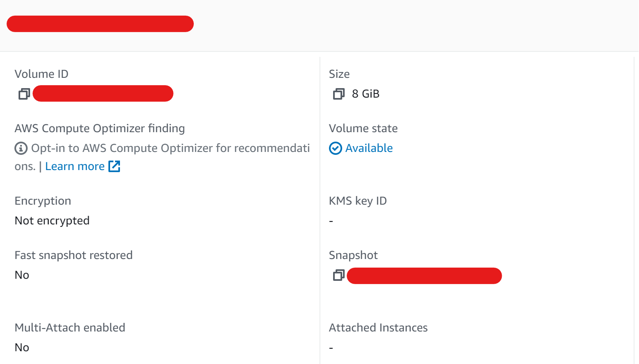Click the Volume state label

click(x=363, y=128)
